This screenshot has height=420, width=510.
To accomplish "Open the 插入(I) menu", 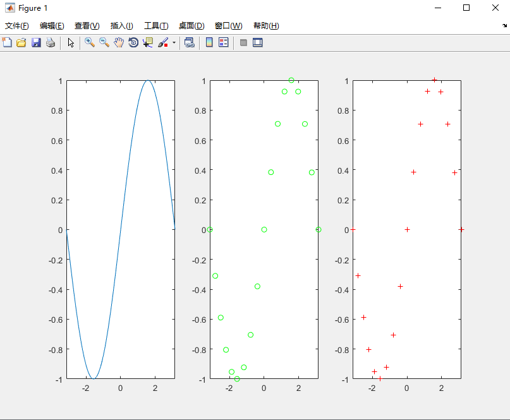I will point(121,26).
